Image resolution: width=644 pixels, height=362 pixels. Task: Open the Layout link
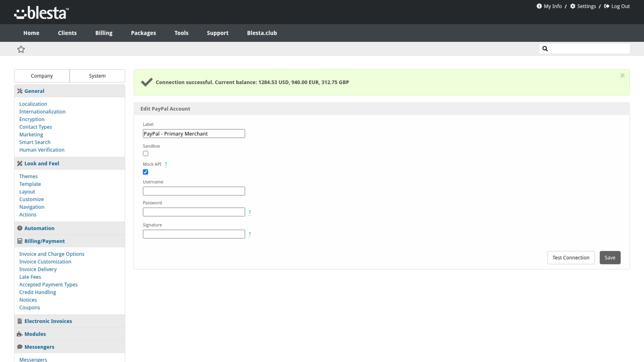click(x=27, y=192)
